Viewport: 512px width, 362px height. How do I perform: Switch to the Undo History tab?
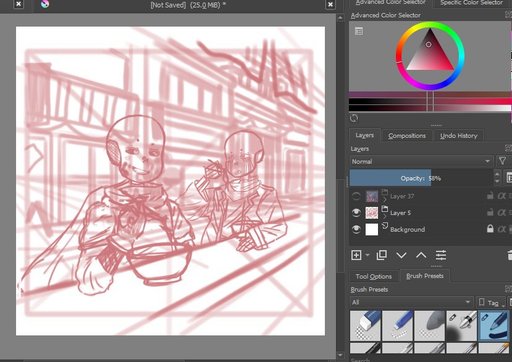pyautogui.click(x=458, y=136)
